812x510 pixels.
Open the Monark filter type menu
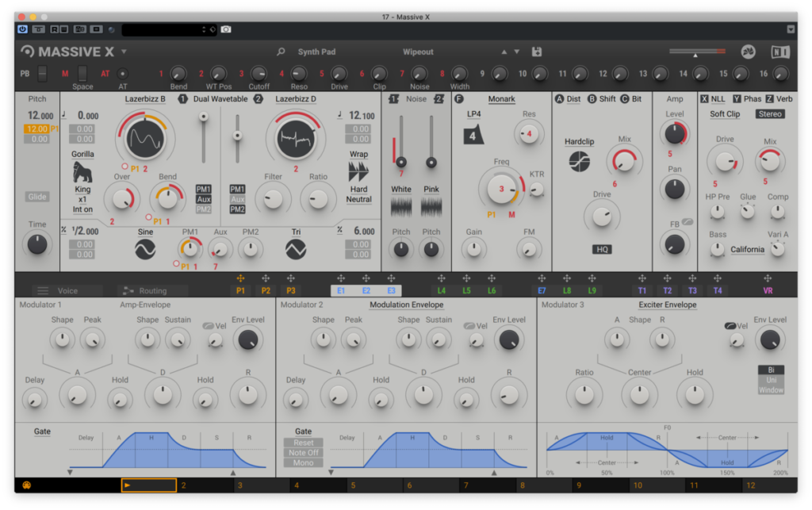(501, 99)
